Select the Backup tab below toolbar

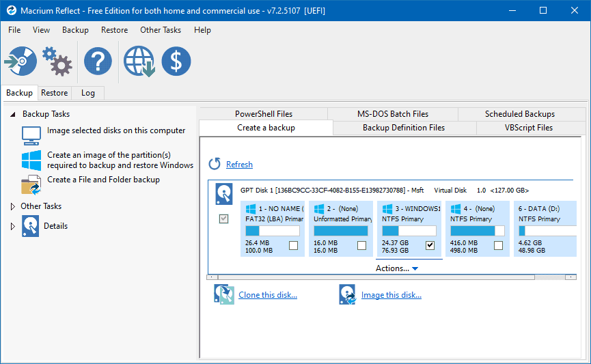(19, 93)
